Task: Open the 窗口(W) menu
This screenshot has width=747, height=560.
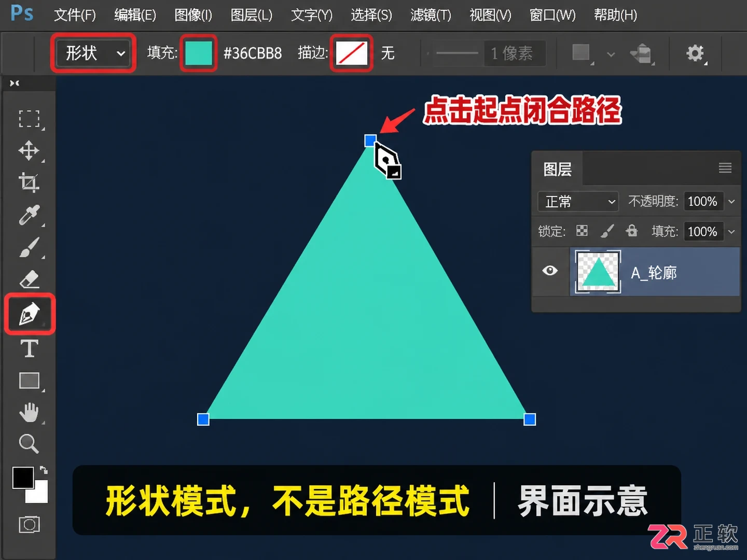Action: pyautogui.click(x=552, y=15)
